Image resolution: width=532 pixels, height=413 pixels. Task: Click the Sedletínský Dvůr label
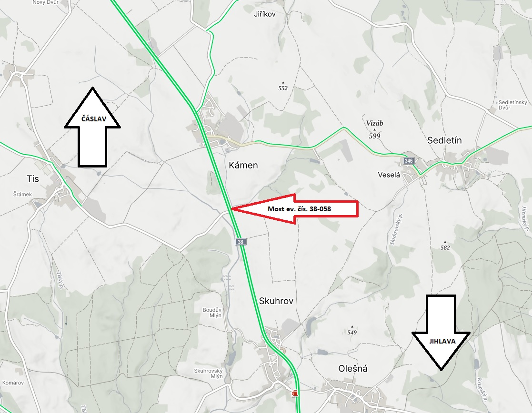(512, 105)
